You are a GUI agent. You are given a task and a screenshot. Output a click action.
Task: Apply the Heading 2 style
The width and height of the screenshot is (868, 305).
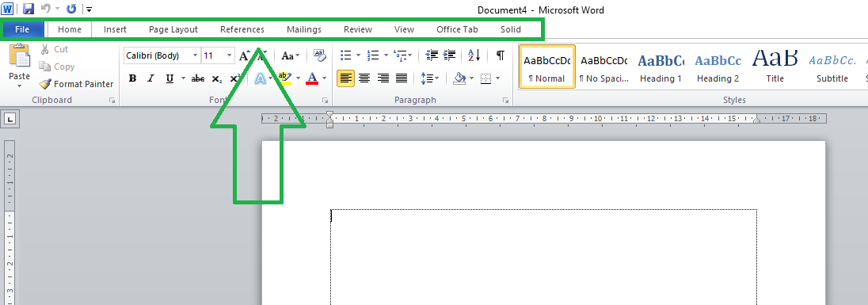[718, 67]
